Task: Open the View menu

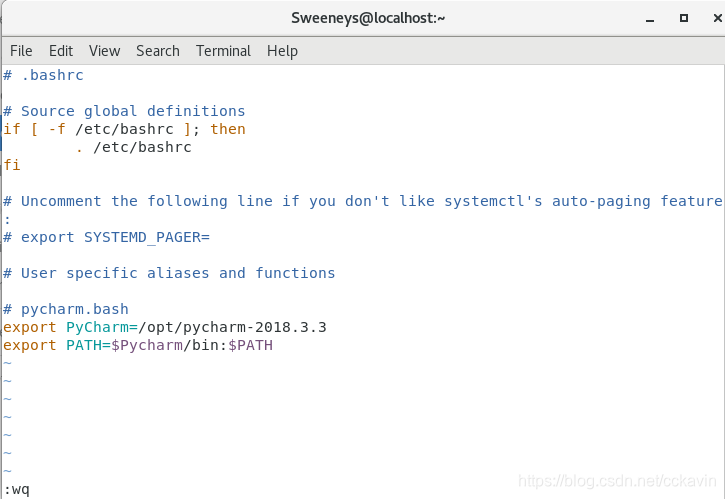Action: pyautogui.click(x=104, y=51)
